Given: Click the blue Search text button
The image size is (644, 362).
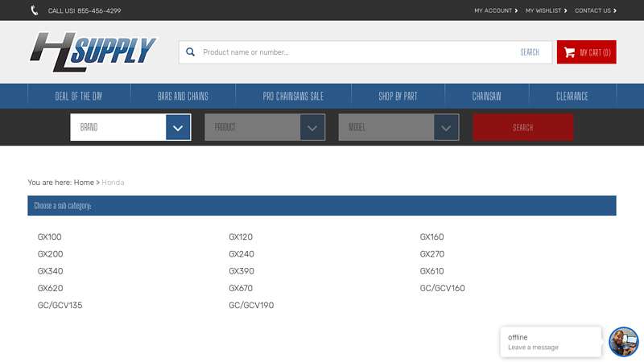Looking at the screenshot, I should point(530,52).
